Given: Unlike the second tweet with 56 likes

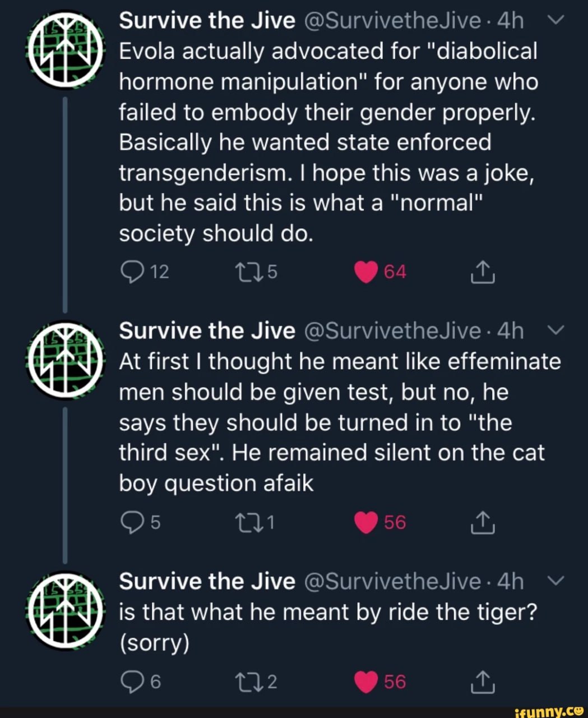Looking at the screenshot, I should point(367,523).
